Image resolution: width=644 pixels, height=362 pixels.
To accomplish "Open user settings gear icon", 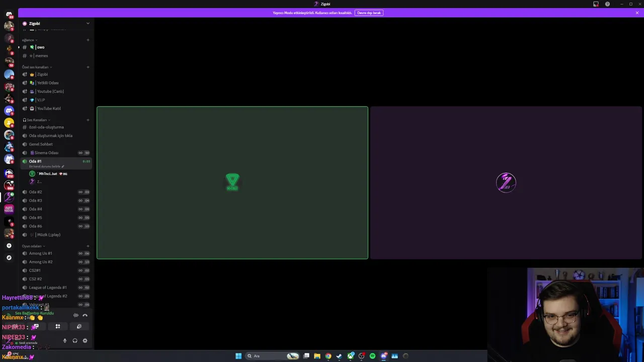I will [x=85, y=341].
